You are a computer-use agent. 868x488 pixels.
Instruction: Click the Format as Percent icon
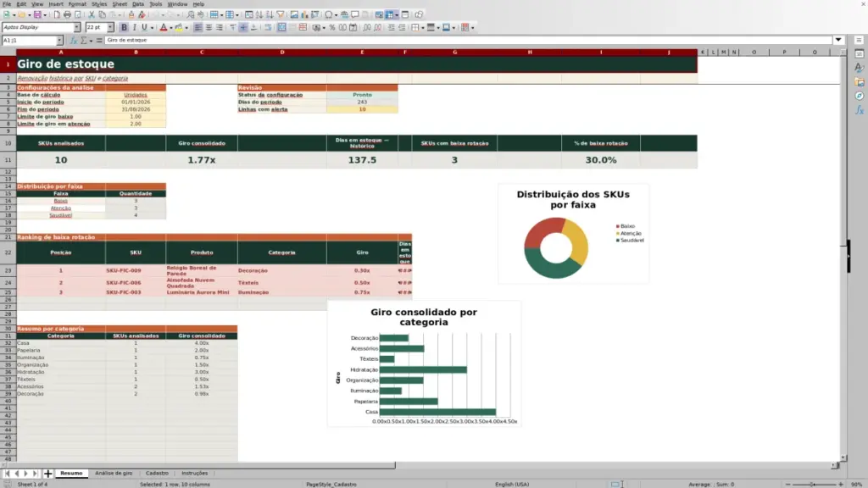point(332,28)
